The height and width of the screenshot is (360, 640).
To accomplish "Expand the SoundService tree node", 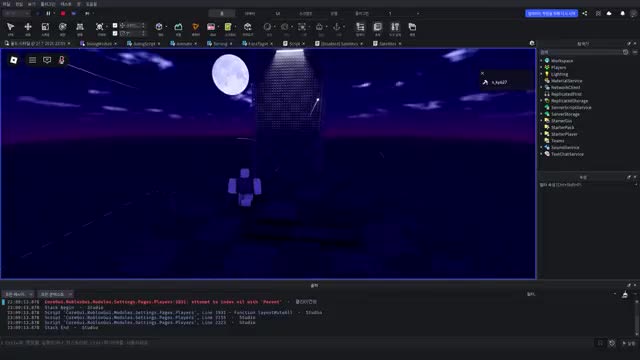I will click(542, 147).
